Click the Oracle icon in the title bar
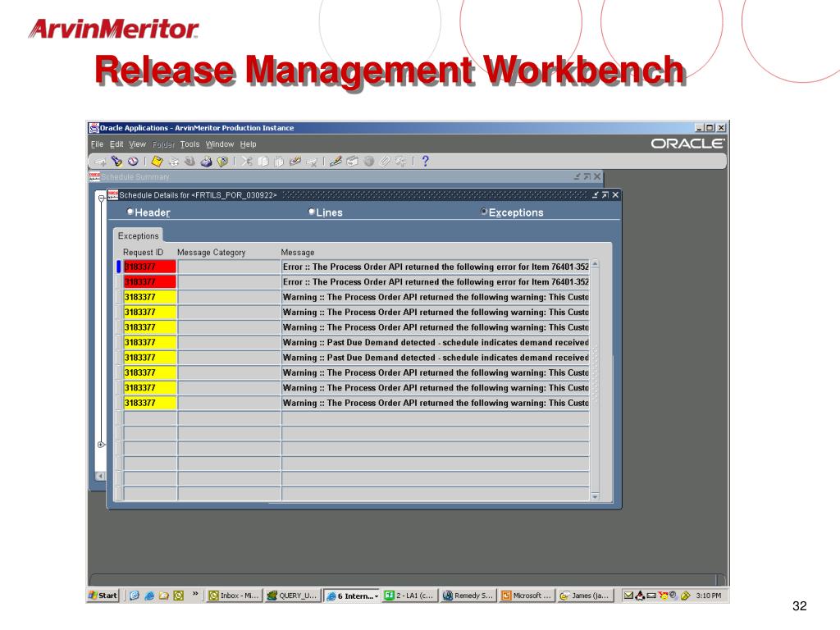Image resolution: width=840 pixels, height=630 pixels. click(x=94, y=128)
